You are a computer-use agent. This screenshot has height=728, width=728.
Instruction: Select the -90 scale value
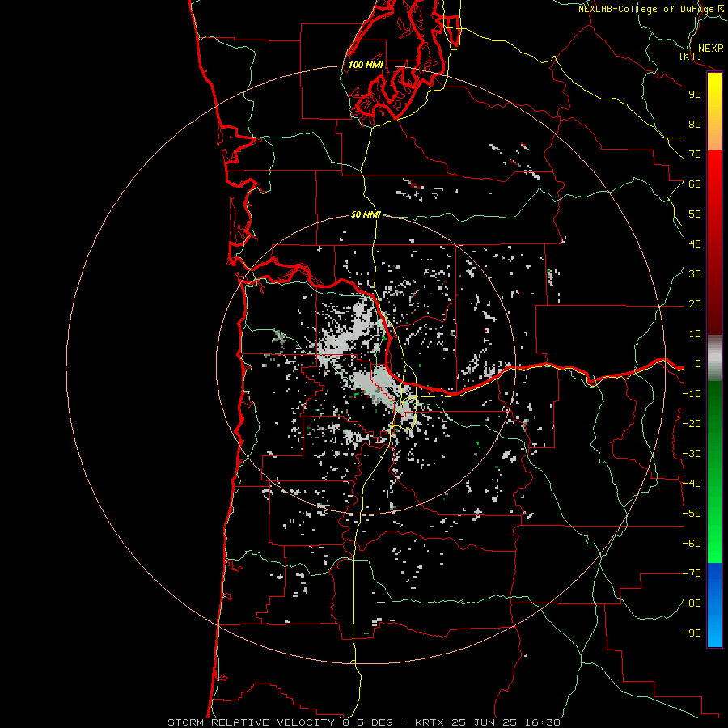pyautogui.click(x=692, y=633)
